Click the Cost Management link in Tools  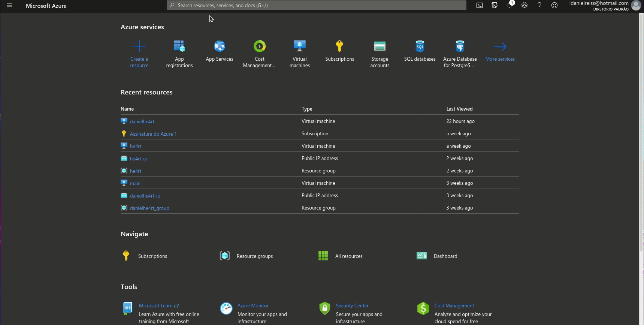(454, 306)
